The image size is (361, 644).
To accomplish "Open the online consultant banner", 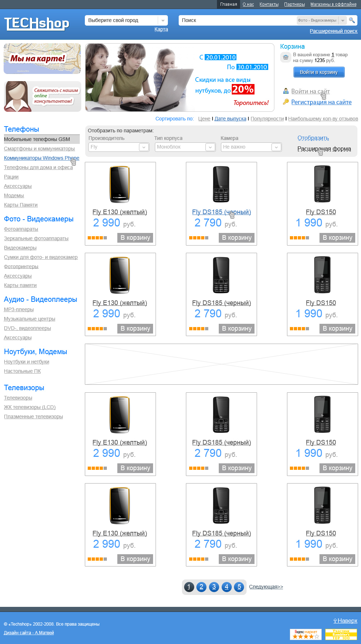I will pos(42,96).
